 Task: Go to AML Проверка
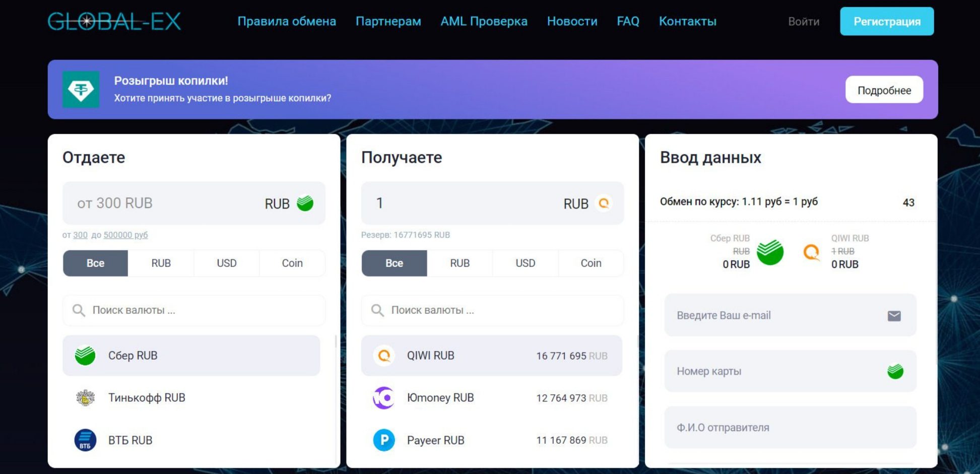tap(484, 21)
